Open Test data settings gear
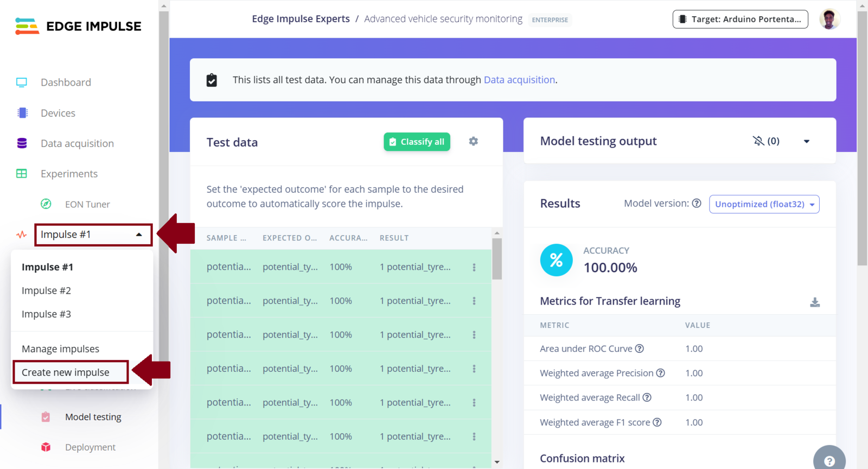The height and width of the screenshot is (469, 868). tap(474, 141)
